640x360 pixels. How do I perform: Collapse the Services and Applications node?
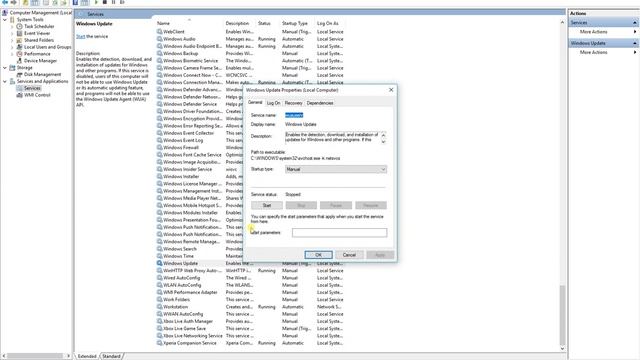point(5,82)
